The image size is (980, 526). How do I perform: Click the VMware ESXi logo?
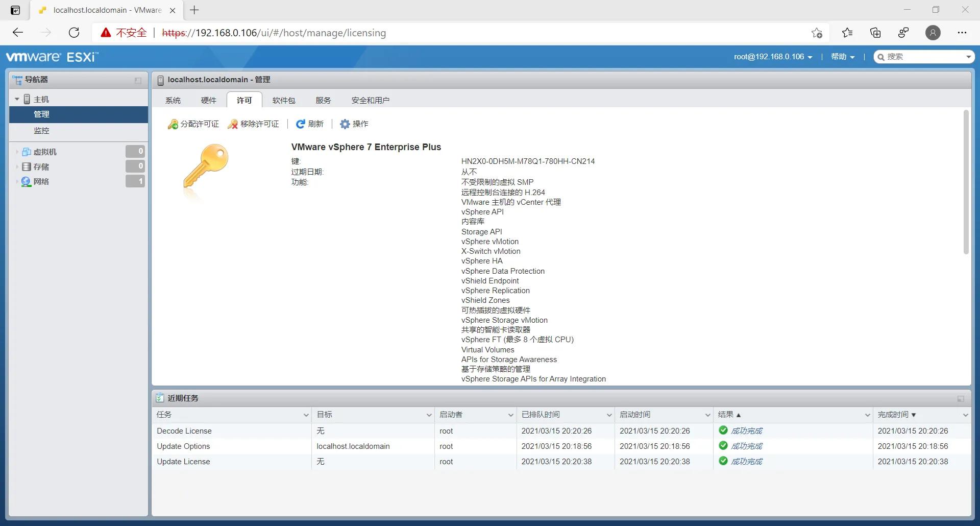pos(51,56)
